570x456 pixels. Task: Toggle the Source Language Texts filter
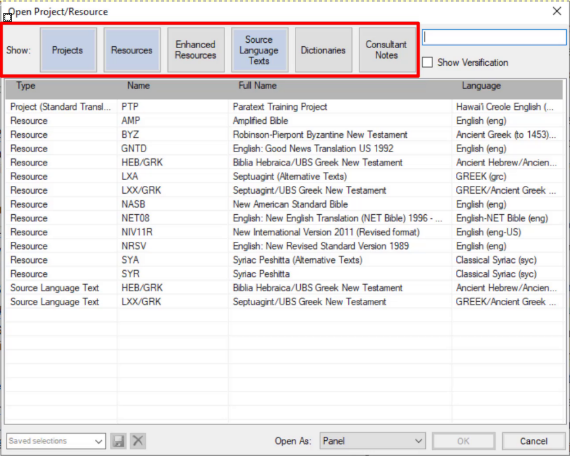260,50
